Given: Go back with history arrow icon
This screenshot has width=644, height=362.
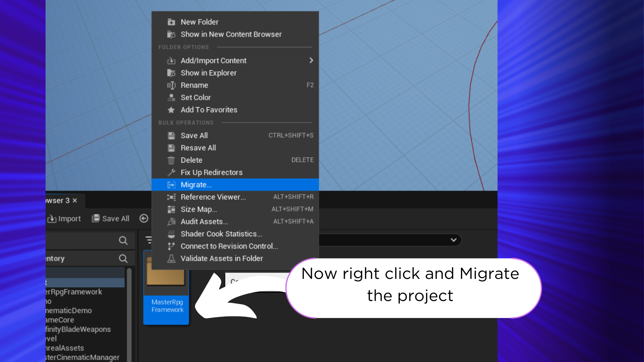Looking at the screenshot, I should point(144,219).
